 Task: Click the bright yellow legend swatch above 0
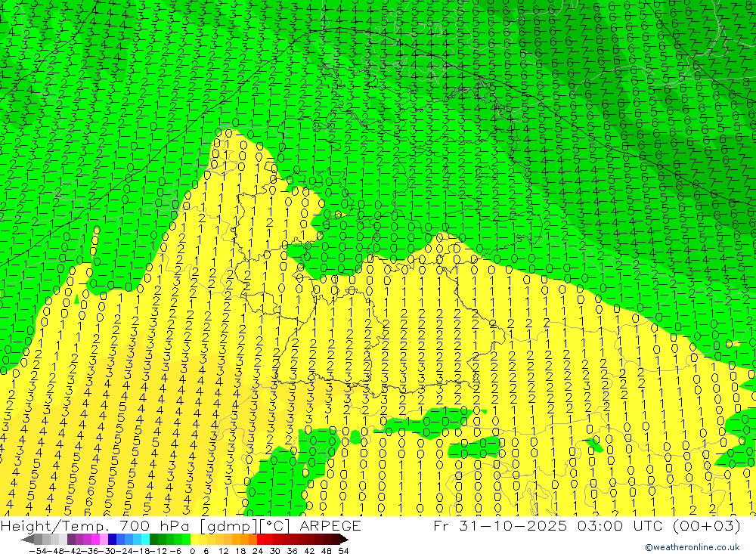tap(195, 540)
